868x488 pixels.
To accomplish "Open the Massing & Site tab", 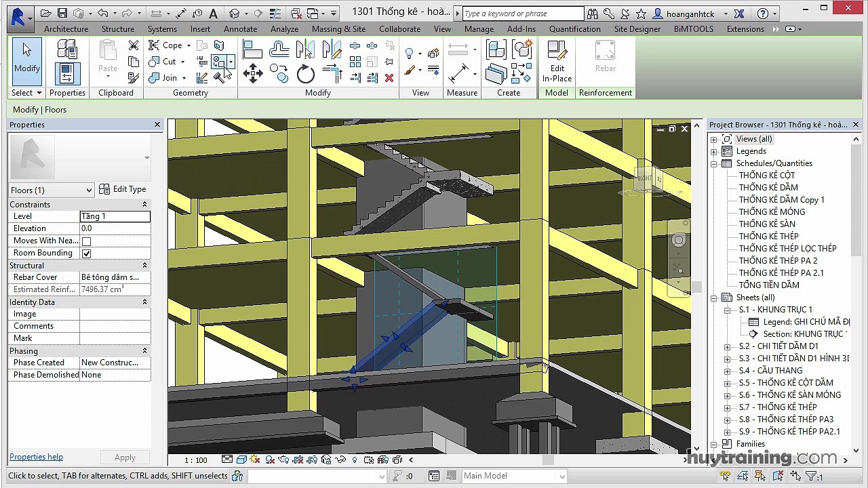I will click(x=338, y=29).
